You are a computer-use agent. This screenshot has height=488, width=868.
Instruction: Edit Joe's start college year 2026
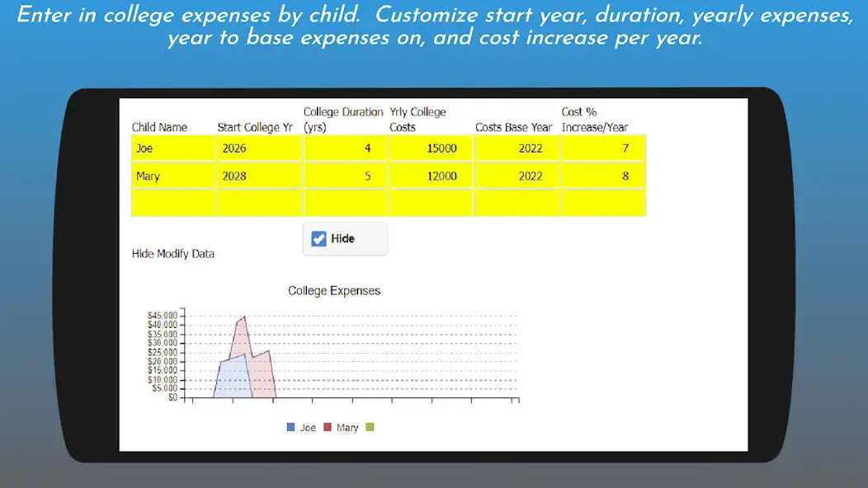coord(259,148)
